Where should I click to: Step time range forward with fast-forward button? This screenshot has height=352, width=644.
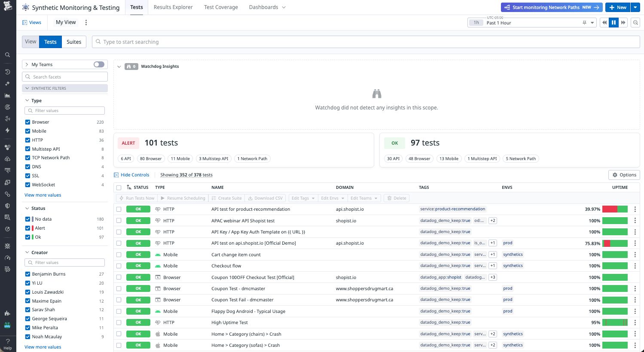[623, 23]
